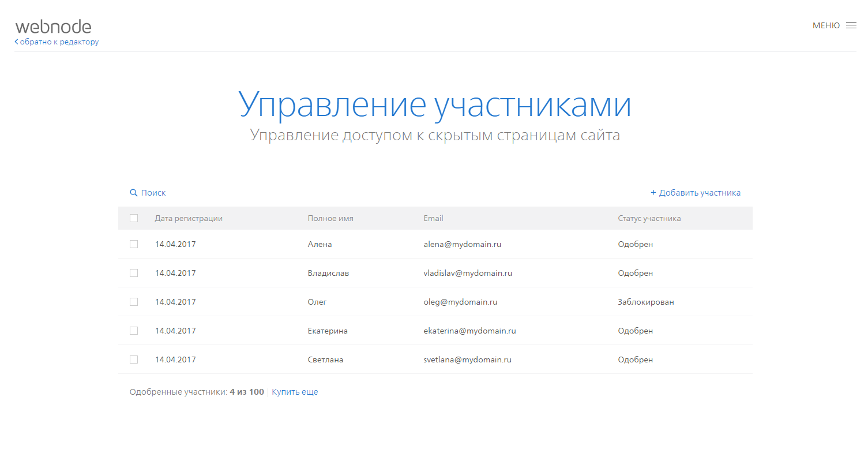Click the name Владислав
This screenshot has width=868, height=453.
(x=328, y=273)
